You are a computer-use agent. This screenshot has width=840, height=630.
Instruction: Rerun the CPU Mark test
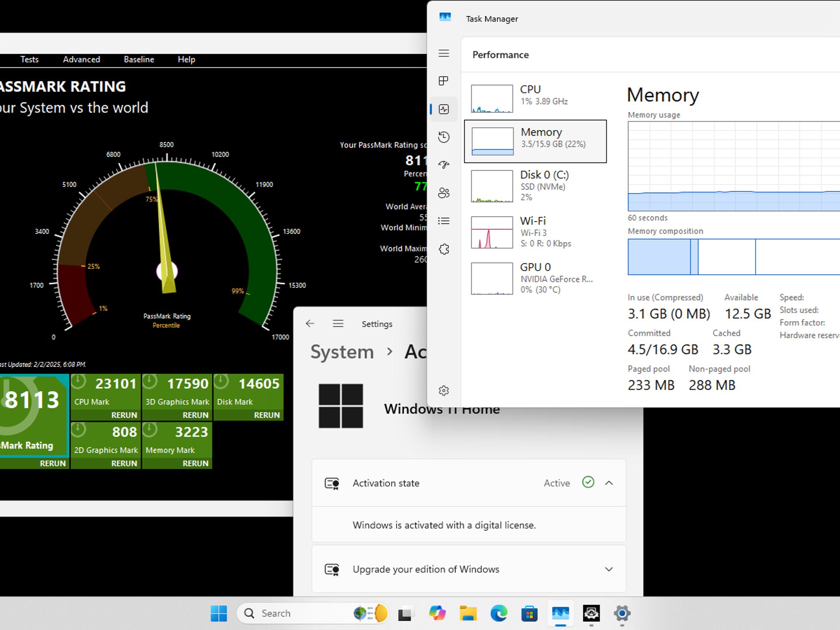pos(124,415)
